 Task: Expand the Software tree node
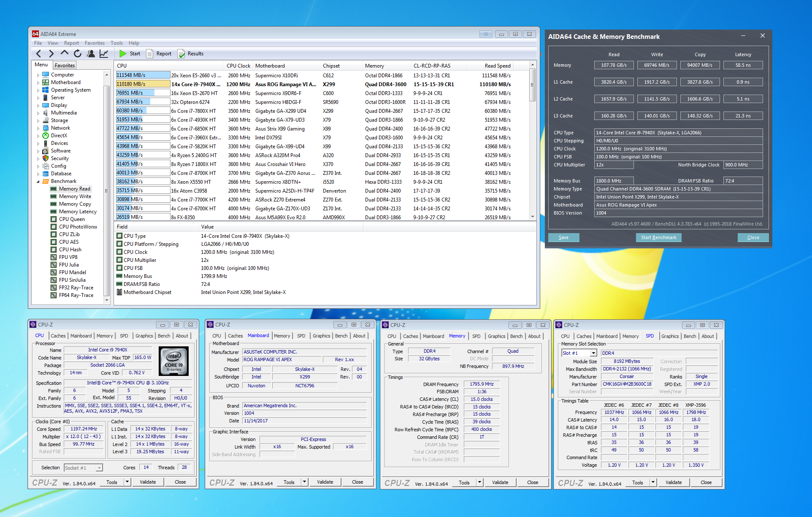pyautogui.click(x=38, y=151)
